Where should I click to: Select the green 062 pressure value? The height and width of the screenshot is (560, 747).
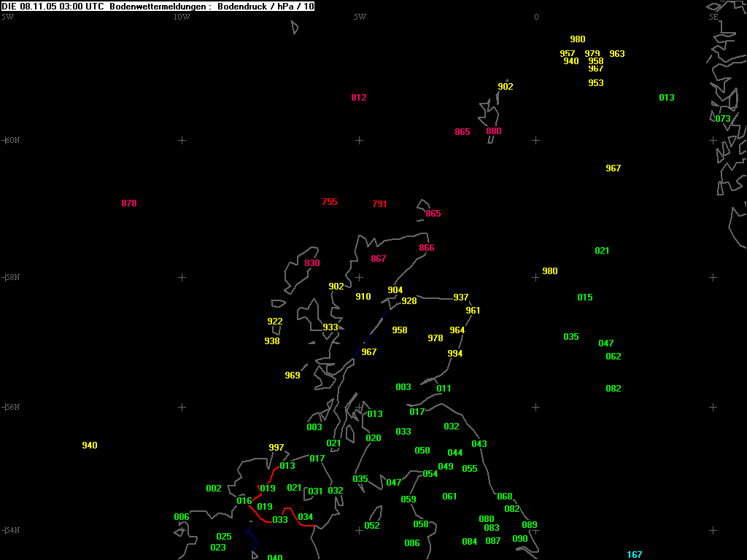coord(614,357)
